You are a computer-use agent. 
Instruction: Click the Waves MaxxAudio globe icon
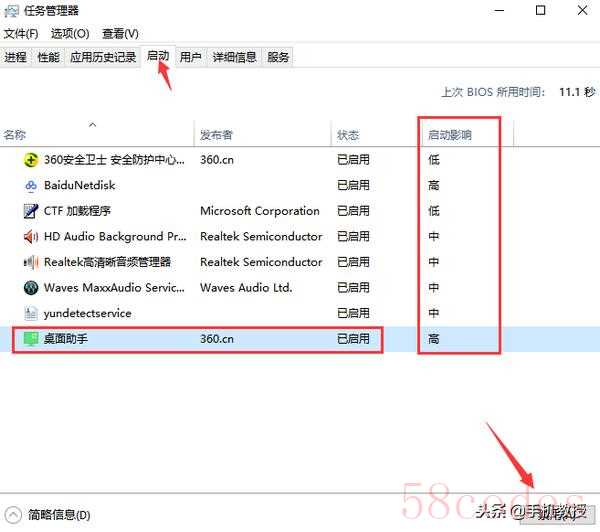[31, 288]
